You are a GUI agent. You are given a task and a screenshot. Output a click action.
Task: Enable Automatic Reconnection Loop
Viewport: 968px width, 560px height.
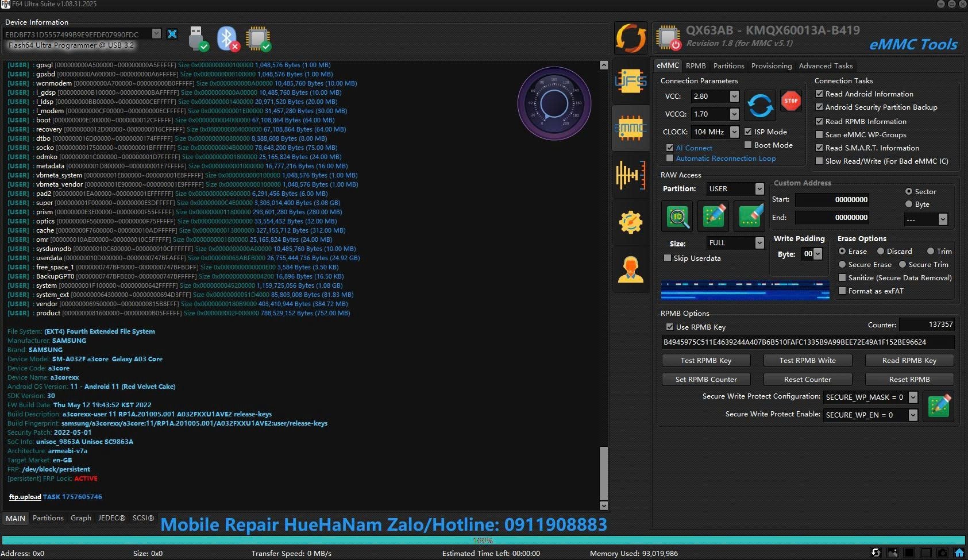(x=670, y=159)
